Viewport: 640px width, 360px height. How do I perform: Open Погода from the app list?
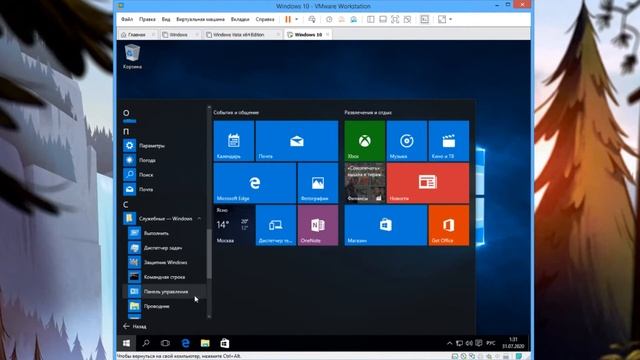[x=164, y=160]
